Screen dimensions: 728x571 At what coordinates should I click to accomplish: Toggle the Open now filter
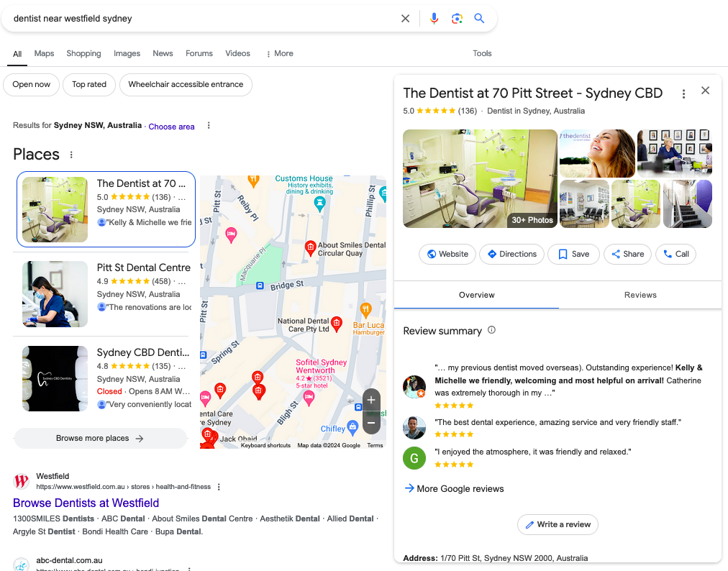[x=32, y=84]
